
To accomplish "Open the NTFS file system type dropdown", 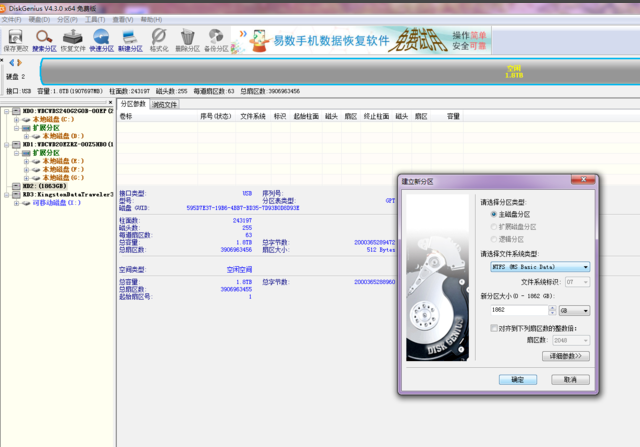I will [x=540, y=267].
